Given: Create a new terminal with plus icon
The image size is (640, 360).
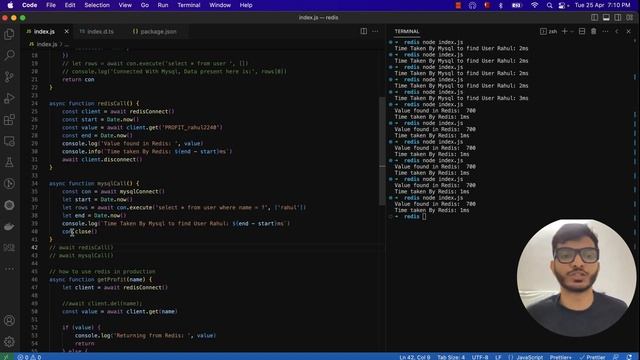Looking at the screenshot, I should [564, 31].
